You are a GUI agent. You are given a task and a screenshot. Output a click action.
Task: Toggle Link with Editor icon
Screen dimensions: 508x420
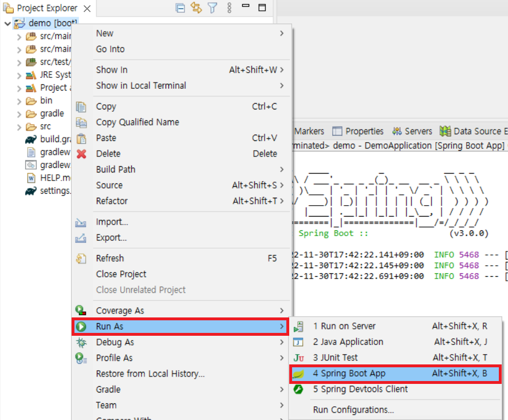tap(196, 7)
